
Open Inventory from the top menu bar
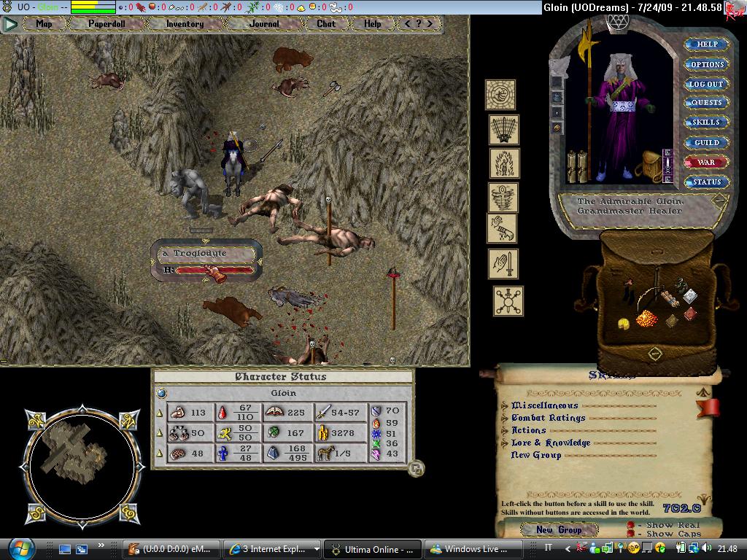point(185,23)
